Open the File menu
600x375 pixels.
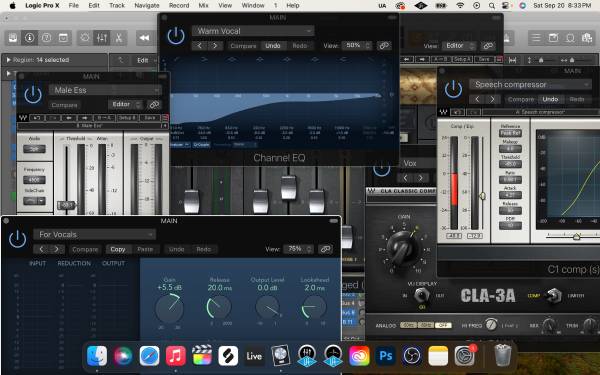point(73,5)
